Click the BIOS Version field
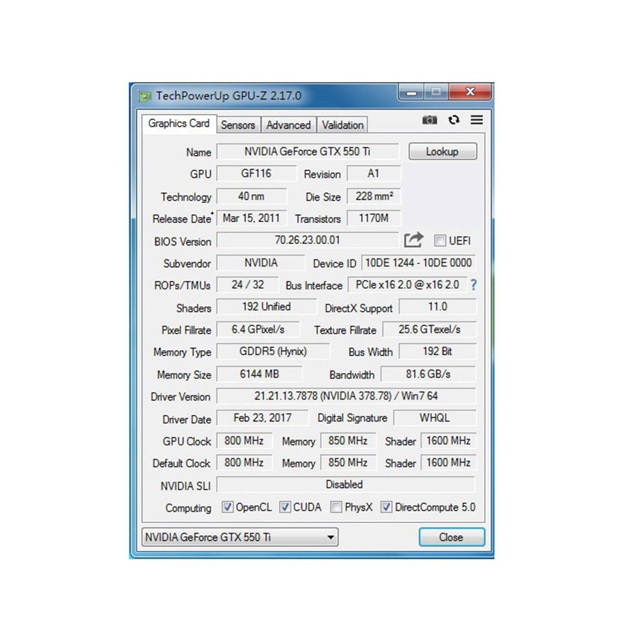Screen dimensions: 644x644 tap(307, 240)
